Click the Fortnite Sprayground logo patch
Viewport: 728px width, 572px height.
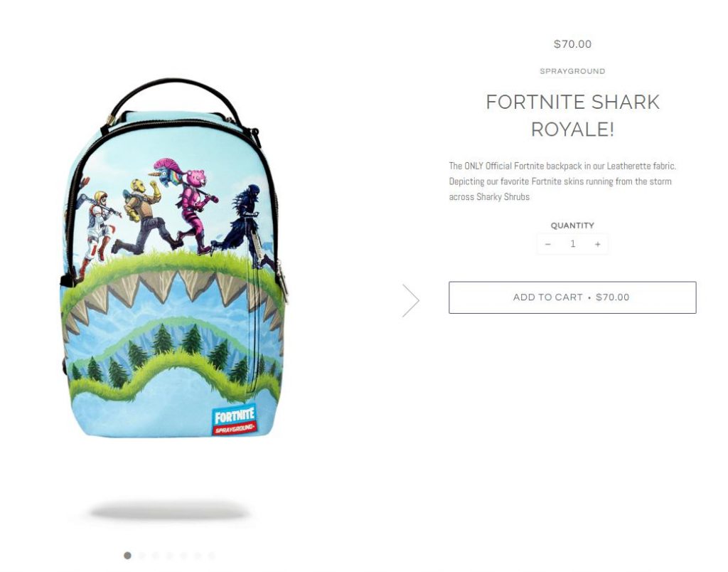(235, 420)
